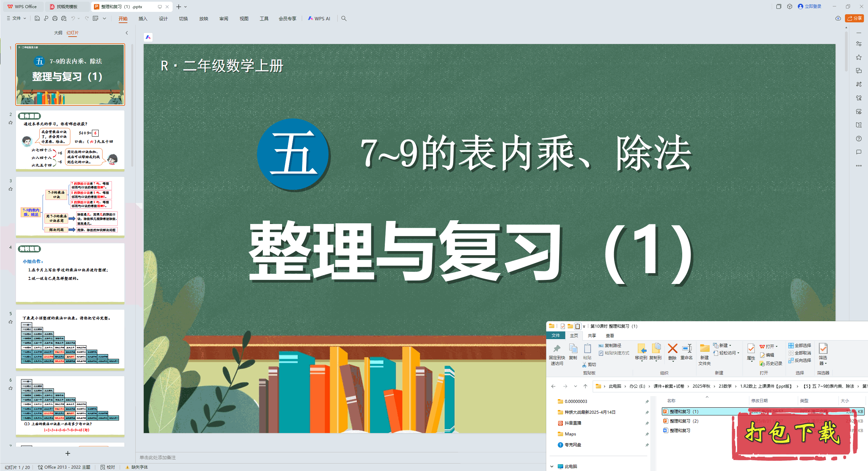Viewport: 868px width, 471px height.
Task: Switch to the 插入 ribbon tab
Action: coord(143,19)
